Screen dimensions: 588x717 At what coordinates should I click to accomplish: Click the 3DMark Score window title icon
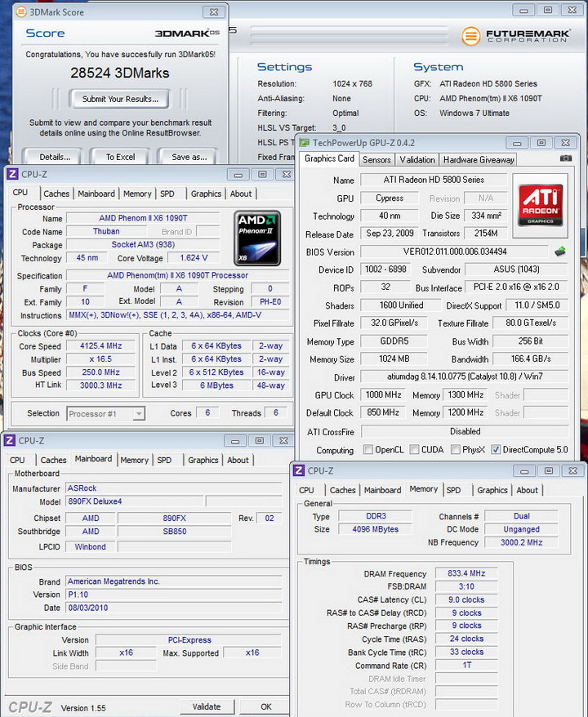tap(21, 12)
